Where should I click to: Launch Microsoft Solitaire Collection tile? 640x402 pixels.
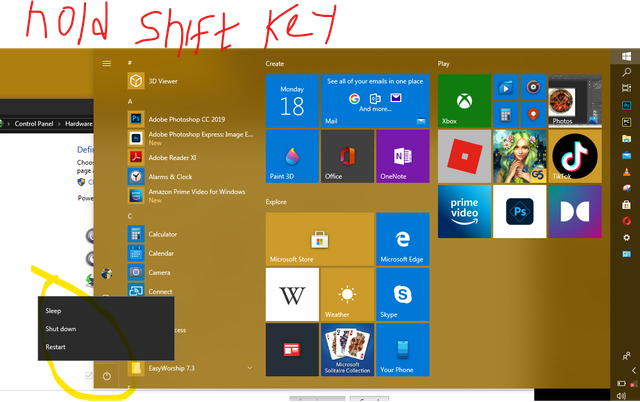tap(347, 350)
